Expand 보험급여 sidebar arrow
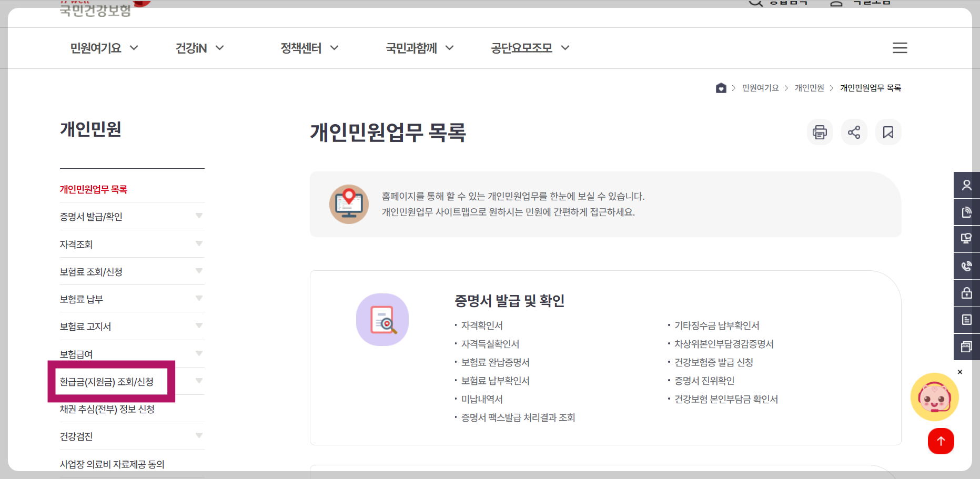The height and width of the screenshot is (479, 980). (x=199, y=353)
